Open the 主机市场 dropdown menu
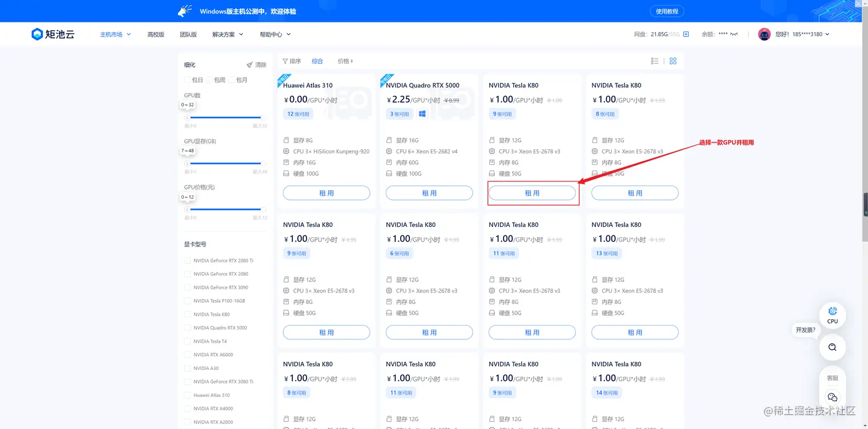This screenshot has width=868, height=429. (115, 34)
